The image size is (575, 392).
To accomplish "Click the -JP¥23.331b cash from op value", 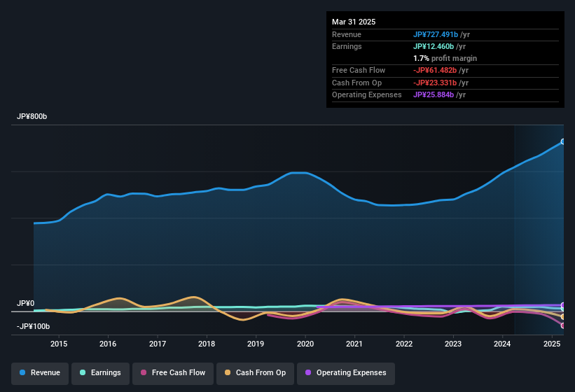I will tap(434, 83).
